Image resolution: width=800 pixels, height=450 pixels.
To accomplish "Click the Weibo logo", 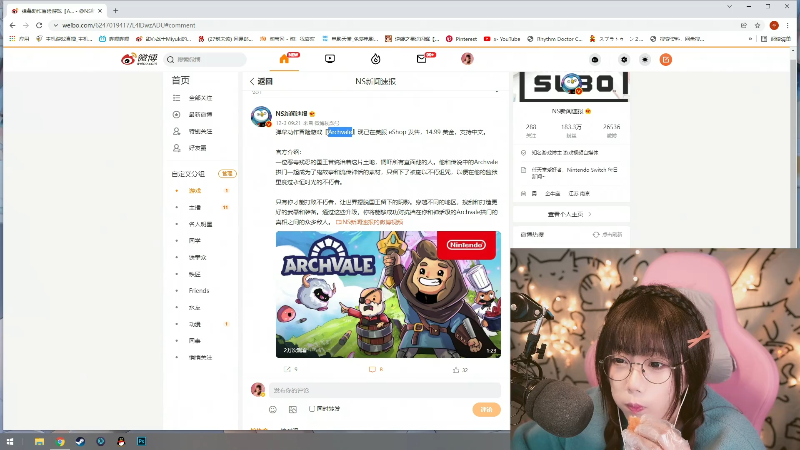I will [139, 59].
